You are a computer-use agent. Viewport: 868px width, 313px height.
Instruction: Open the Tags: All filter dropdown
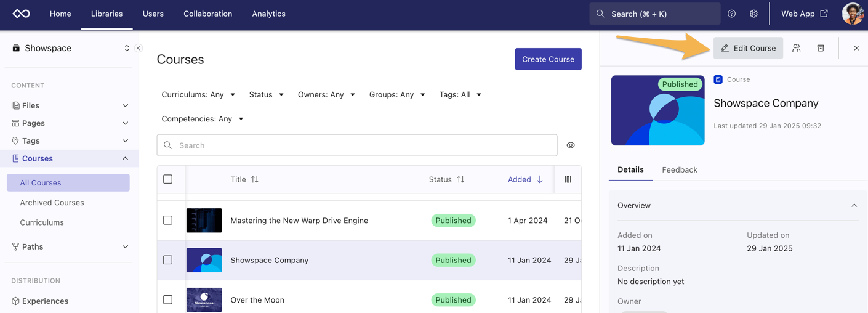tap(460, 95)
